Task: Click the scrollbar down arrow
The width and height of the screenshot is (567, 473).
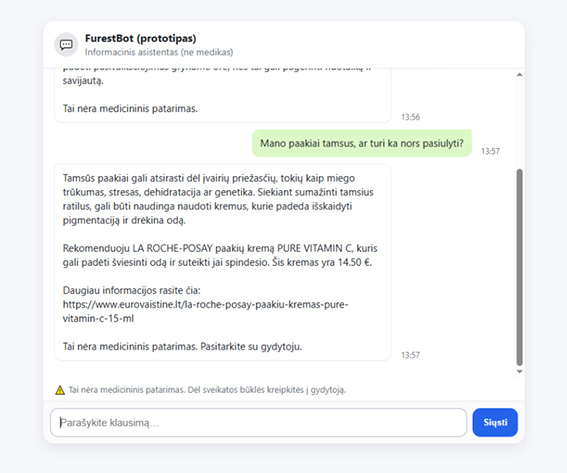Action: 519,371
